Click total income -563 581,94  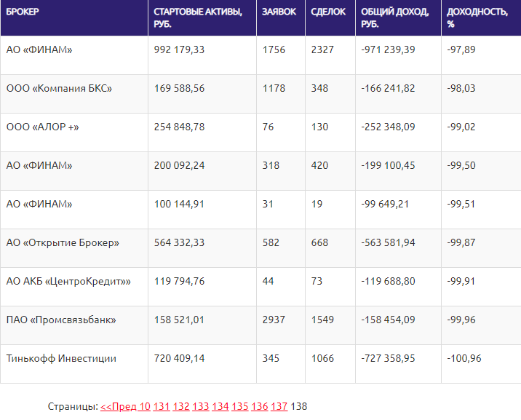tap(388, 242)
